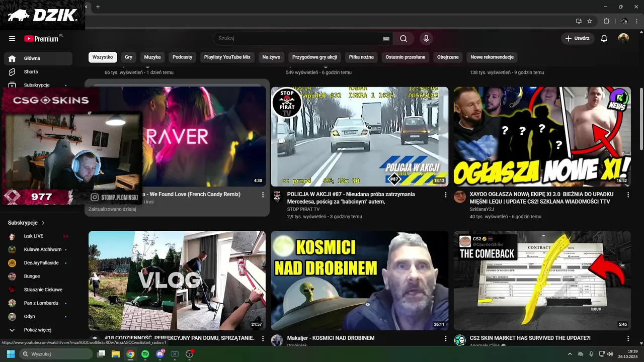Screen dimensions: 644x362
Task: Open Strasznie Ciekawe subscription channel
Action: click(38, 290)
